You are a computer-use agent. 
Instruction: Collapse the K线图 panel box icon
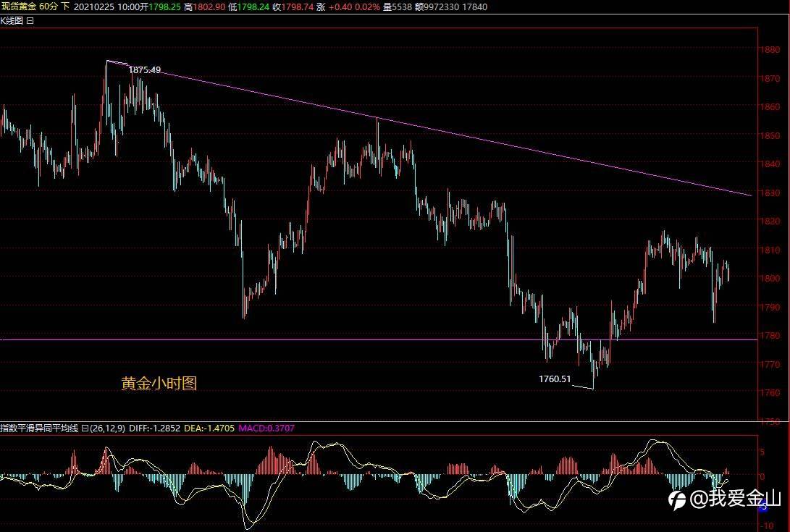[30, 21]
